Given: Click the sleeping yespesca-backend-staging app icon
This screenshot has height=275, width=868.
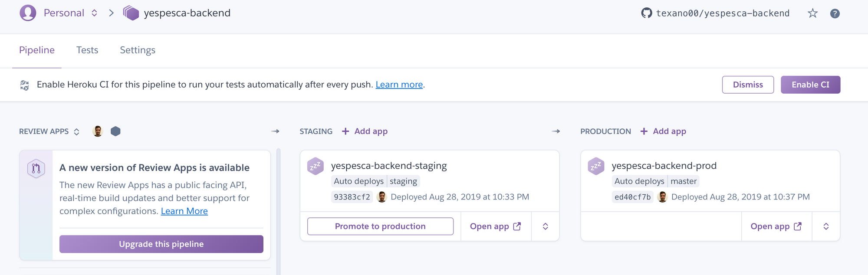Looking at the screenshot, I should click(316, 166).
